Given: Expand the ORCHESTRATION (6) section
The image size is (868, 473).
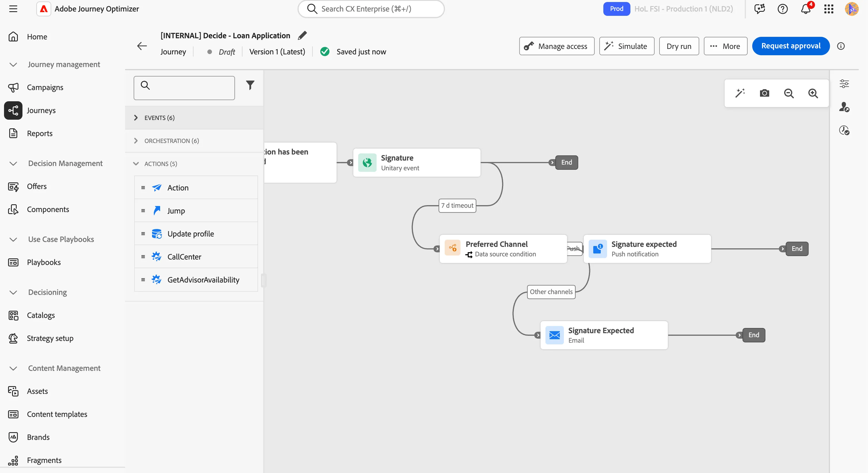Looking at the screenshot, I should (x=194, y=141).
